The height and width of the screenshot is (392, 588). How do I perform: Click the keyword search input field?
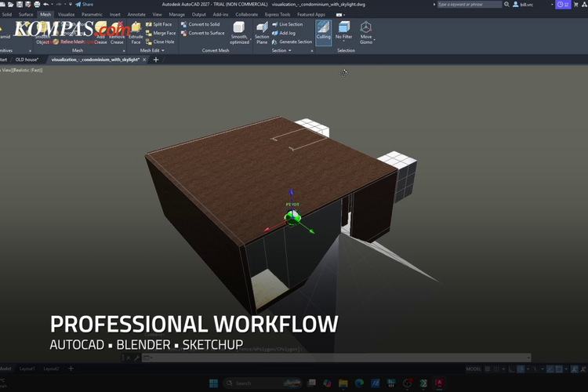(469, 5)
